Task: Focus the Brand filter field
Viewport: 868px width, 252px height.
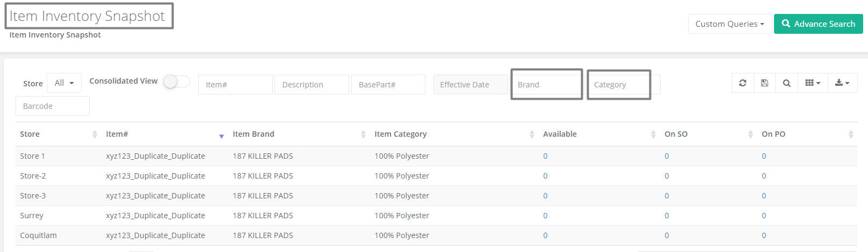Action: 547,85
